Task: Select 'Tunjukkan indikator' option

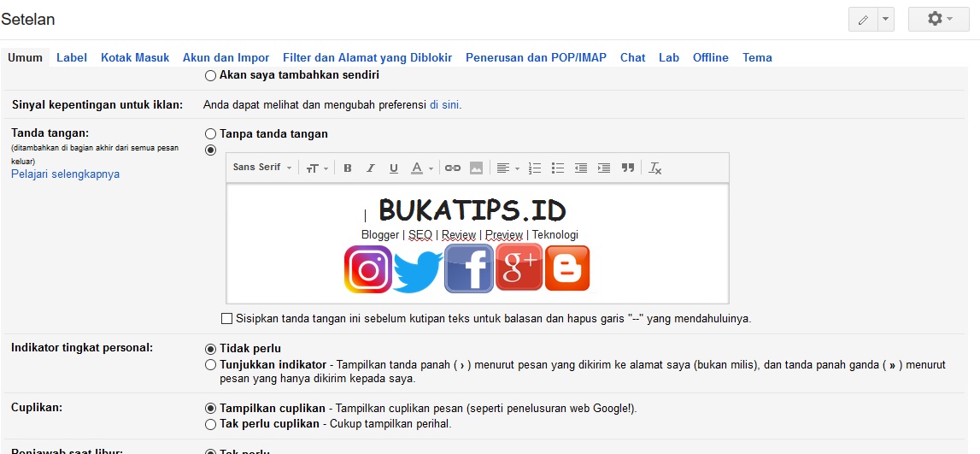Action: (x=211, y=364)
